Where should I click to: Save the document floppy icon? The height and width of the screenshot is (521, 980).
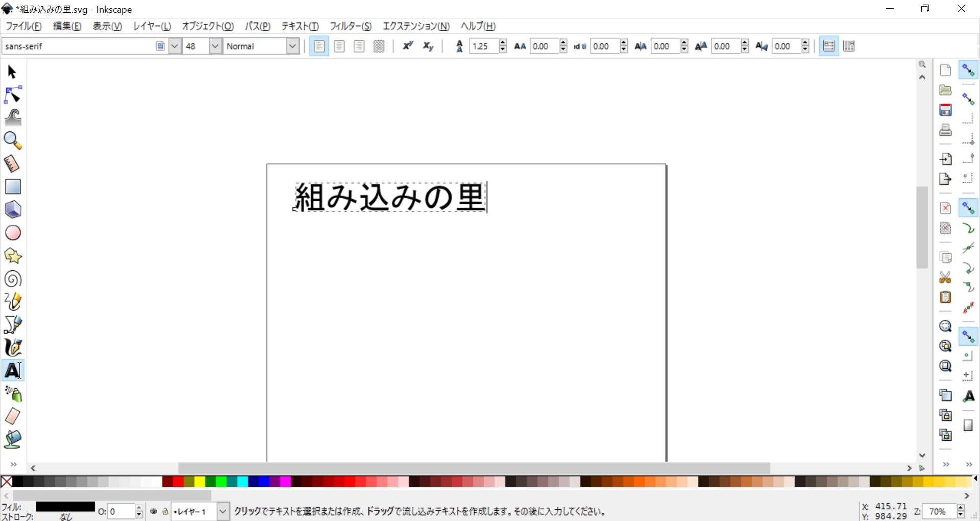[945, 110]
